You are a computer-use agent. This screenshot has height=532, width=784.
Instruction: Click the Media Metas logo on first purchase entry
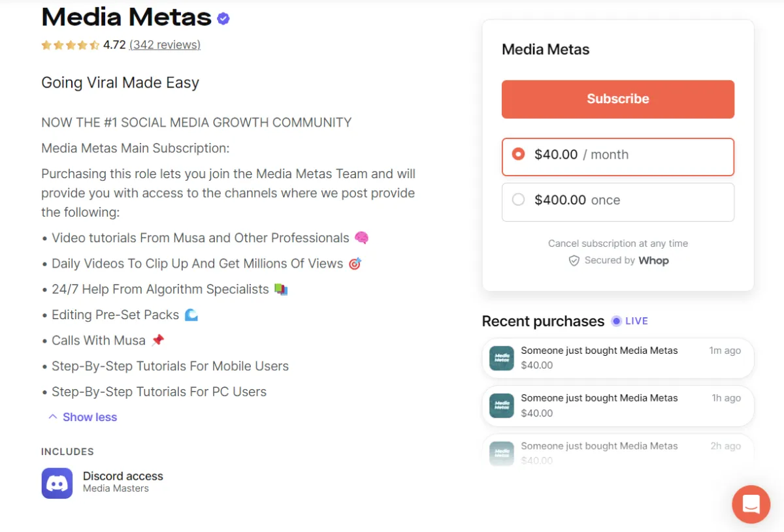tap(500, 358)
